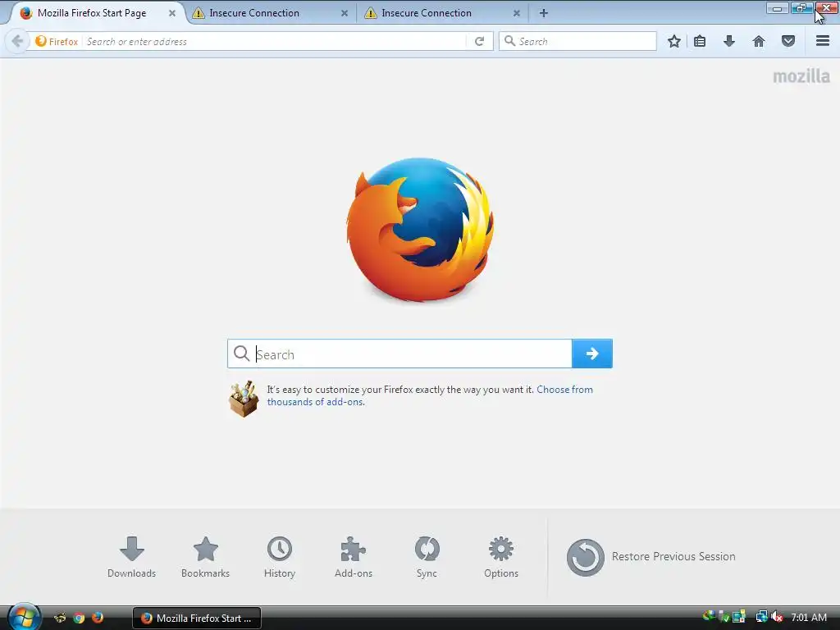This screenshot has height=630, width=840.
Task: Select the Mozilla Firefox Start taskbar button
Action: click(197, 618)
